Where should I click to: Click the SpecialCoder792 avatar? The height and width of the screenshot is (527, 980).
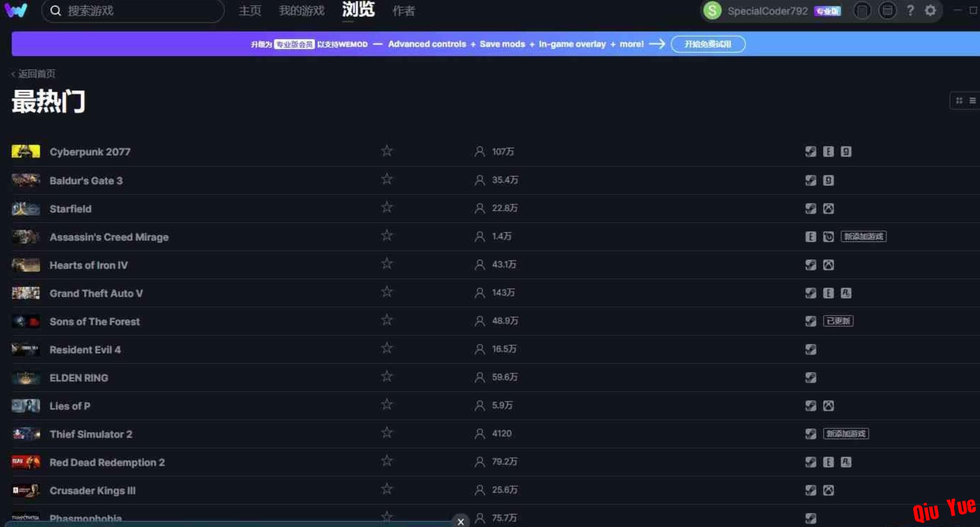point(712,10)
